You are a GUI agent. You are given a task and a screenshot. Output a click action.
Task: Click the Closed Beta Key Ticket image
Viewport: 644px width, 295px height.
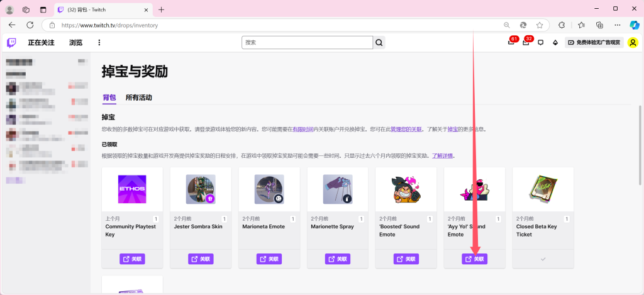(x=543, y=189)
